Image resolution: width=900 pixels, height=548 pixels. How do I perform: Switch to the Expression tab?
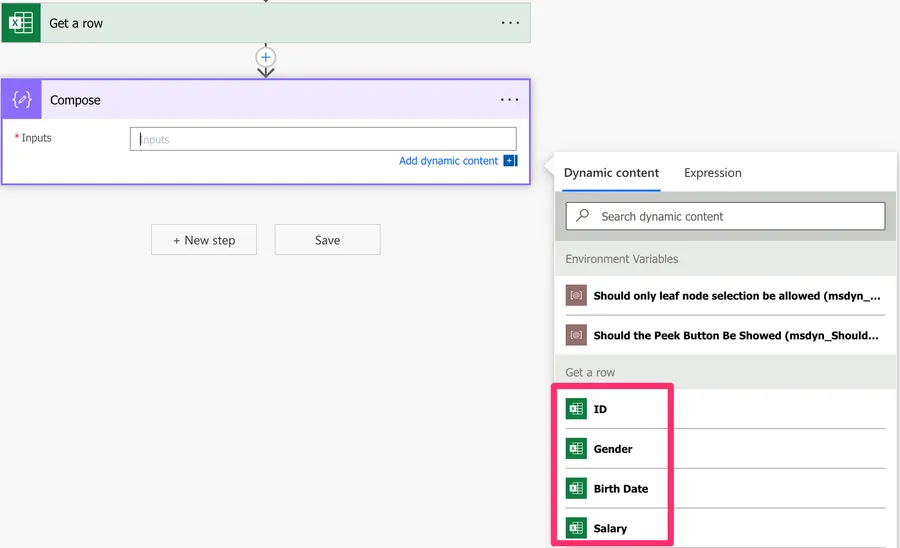coord(712,173)
